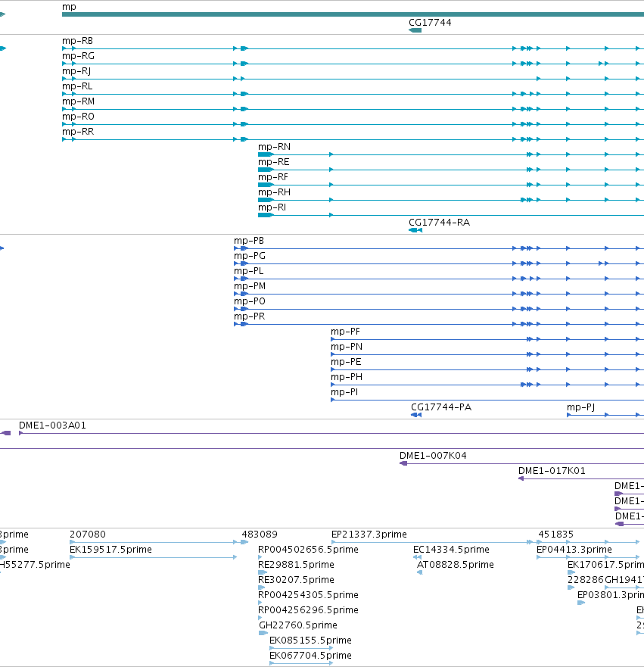Screen dimensions: 644x667
Task: Select the 207080 EST label
Action: (88, 535)
